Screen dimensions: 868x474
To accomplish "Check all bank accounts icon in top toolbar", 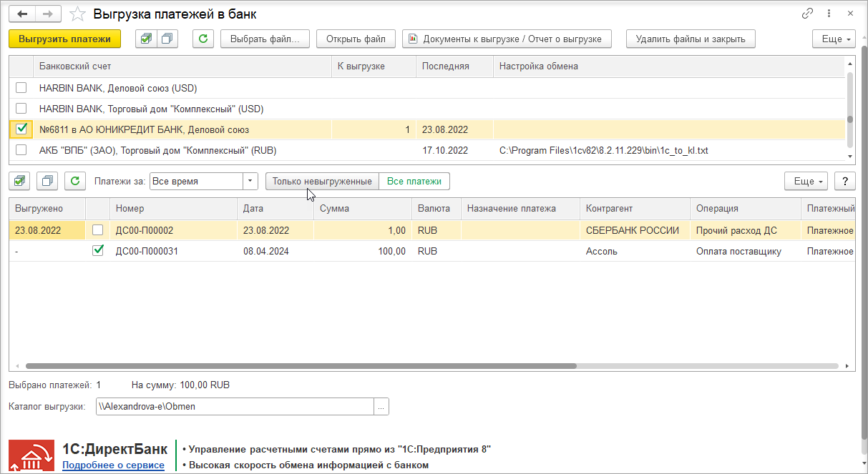I will point(146,39).
